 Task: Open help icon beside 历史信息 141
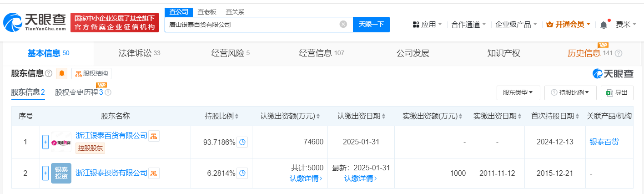point(619,53)
